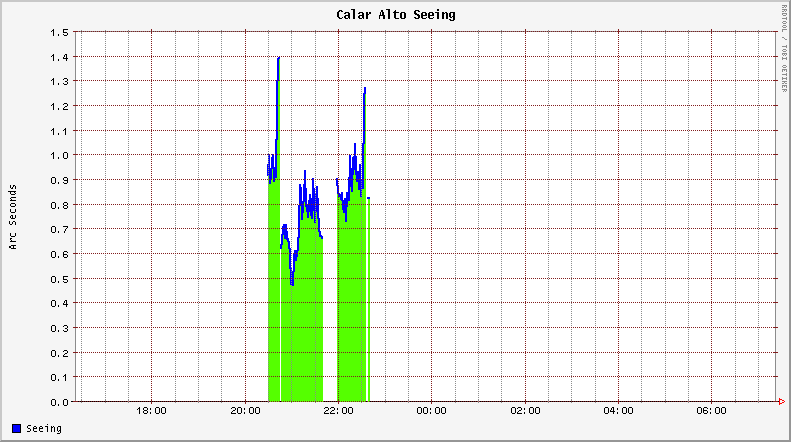This screenshot has width=791, height=442.
Task: Click the Seeing legend label
Action: click(x=43, y=429)
